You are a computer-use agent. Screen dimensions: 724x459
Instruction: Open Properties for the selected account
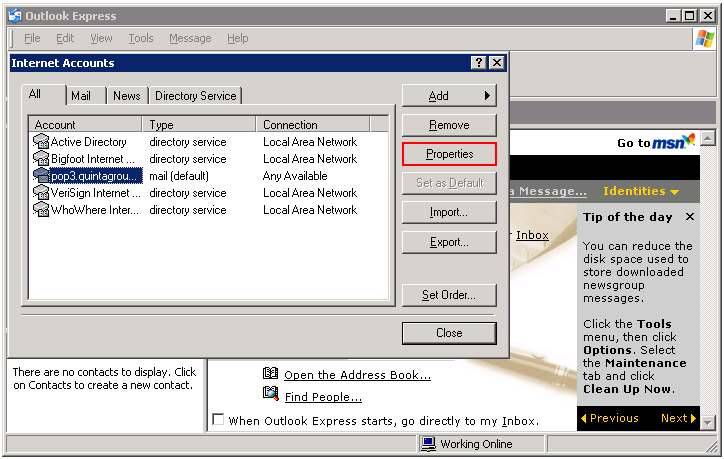coord(449,154)
